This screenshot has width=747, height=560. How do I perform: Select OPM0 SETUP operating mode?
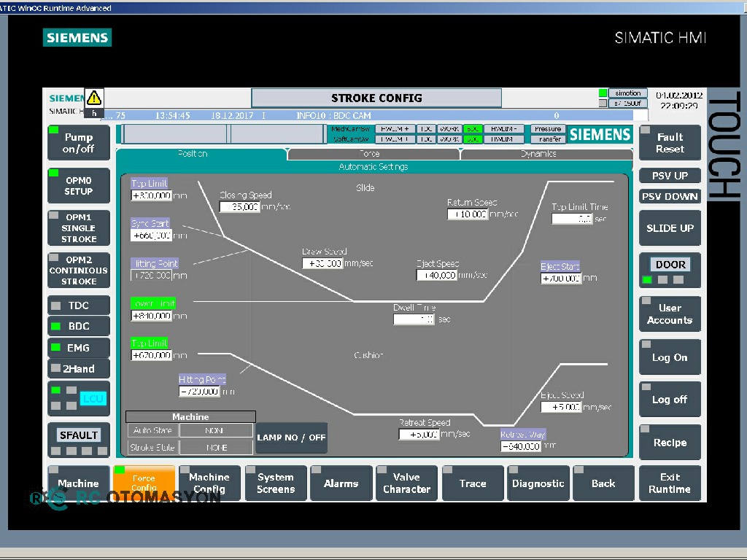pyautogui.click(x=79, y=186)
